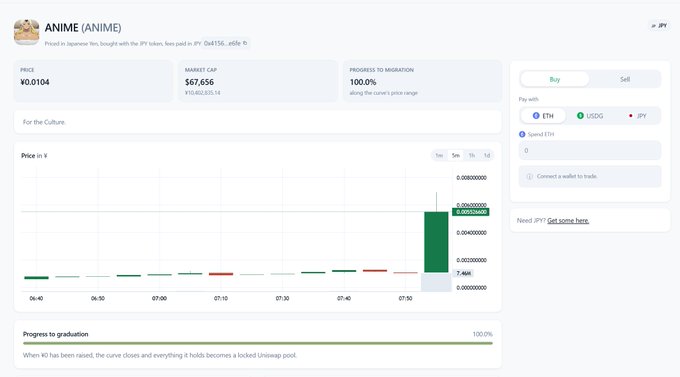
Task: Set chart interval to 1d
Action: [487, 155]
